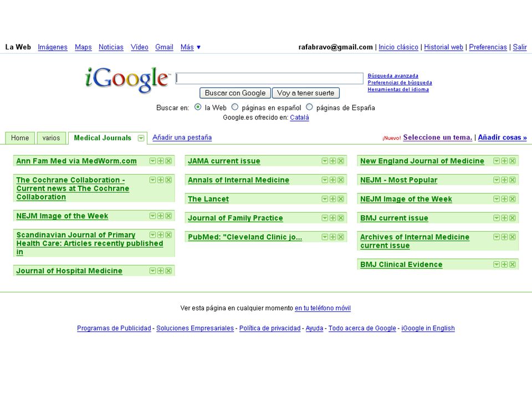Viewport: 532px width, 399px height.
Task: Close the Archives of Internal Medicine gadget
Action: pyautogui.click(x=512, y=237)
